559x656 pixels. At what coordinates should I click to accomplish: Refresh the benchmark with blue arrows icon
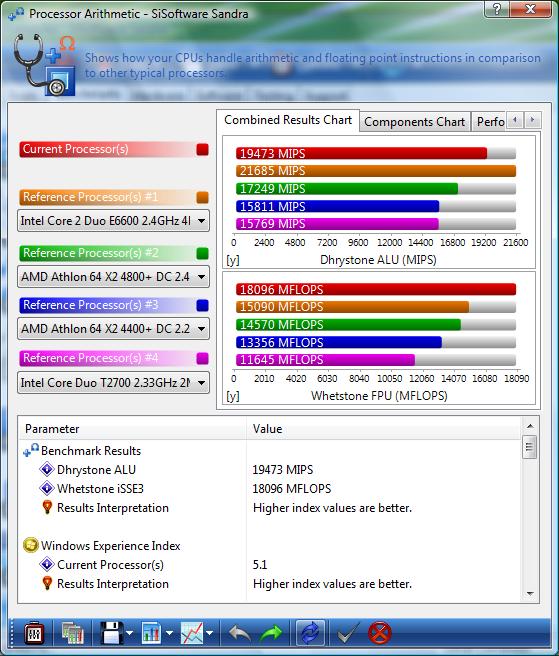[x=310, y=633]
